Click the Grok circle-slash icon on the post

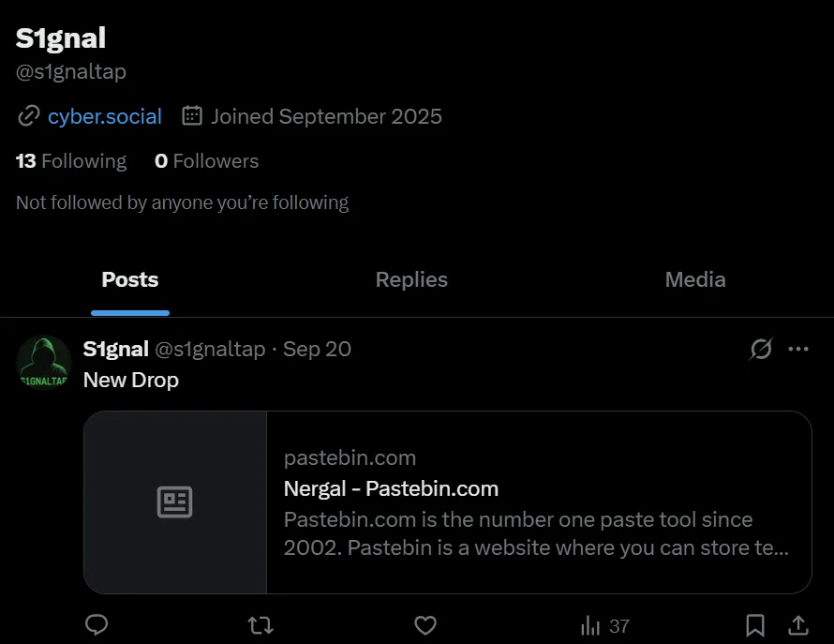pos(761,350)
